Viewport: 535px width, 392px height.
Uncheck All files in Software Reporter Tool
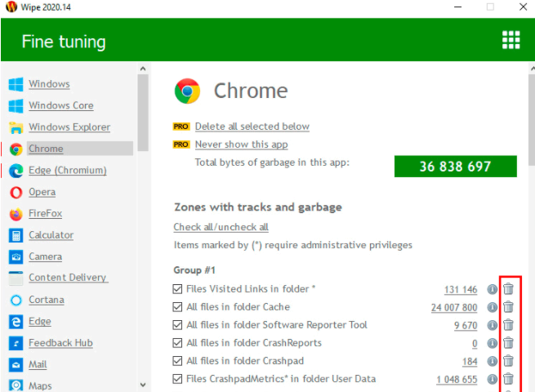tap(177, 325)
